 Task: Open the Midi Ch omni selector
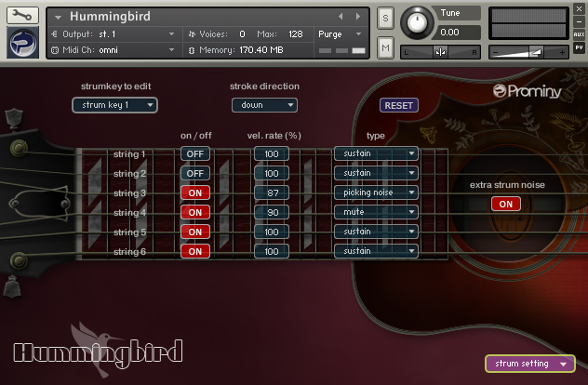[114, 49]
